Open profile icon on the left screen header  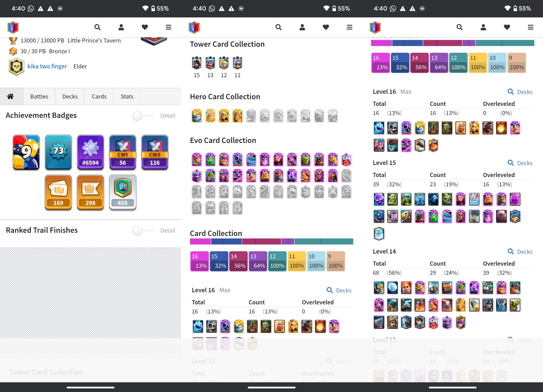pyautogui.click(x=121, y=27)
